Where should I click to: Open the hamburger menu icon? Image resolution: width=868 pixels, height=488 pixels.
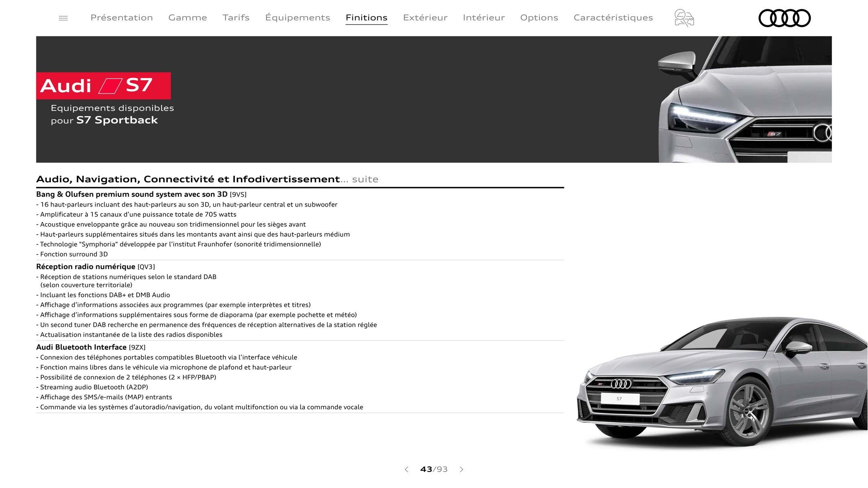(63, 18)
